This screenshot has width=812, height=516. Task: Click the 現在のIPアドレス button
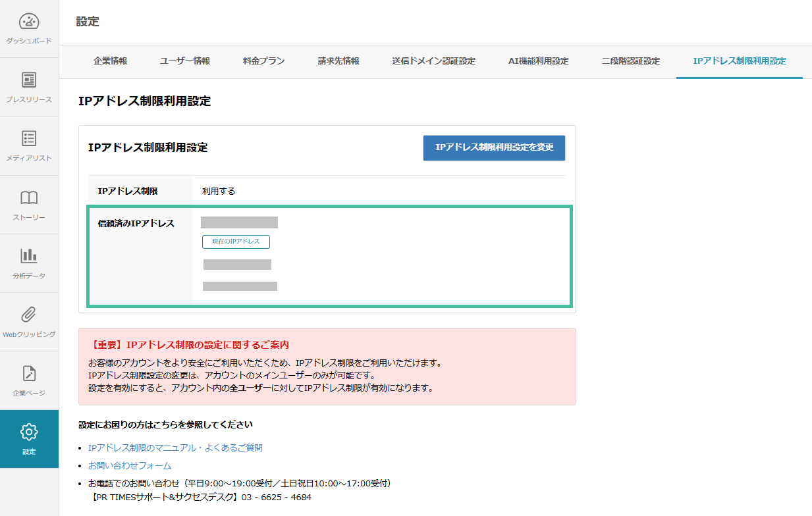click(236, 242)
